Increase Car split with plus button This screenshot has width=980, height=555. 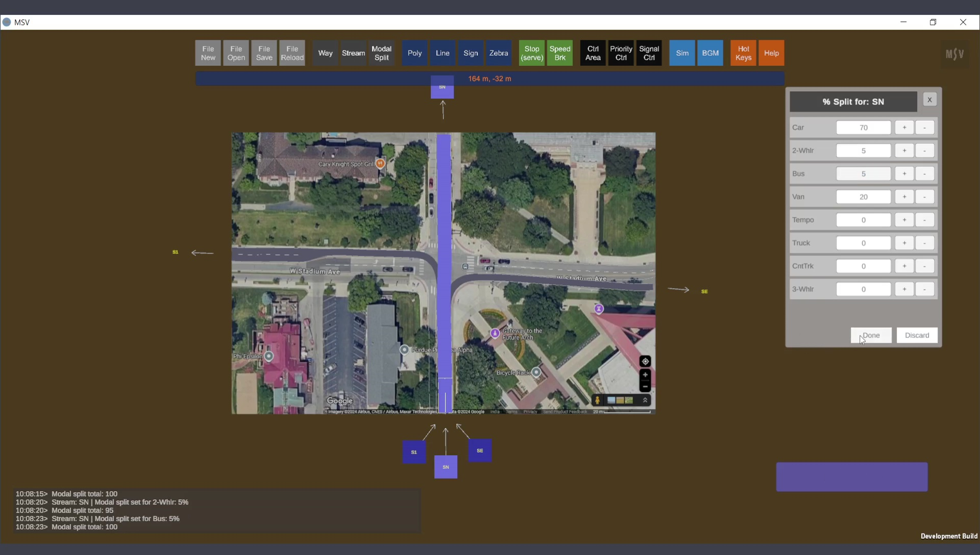[904, 128]
